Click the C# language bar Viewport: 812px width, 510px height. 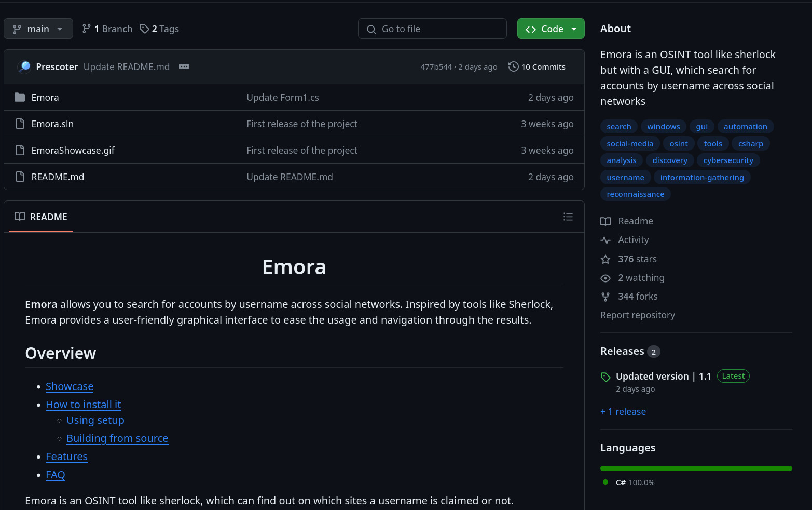click(x=696, y=468)
